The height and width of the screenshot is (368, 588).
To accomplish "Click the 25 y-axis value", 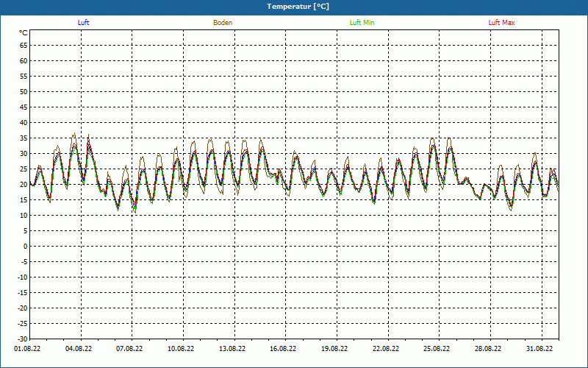I will [x=24, y=169].
